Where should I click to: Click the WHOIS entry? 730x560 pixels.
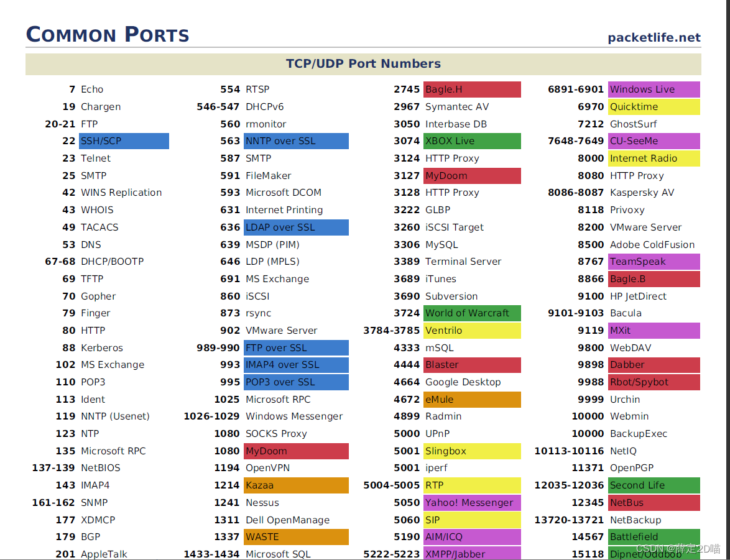click(97, 210)
